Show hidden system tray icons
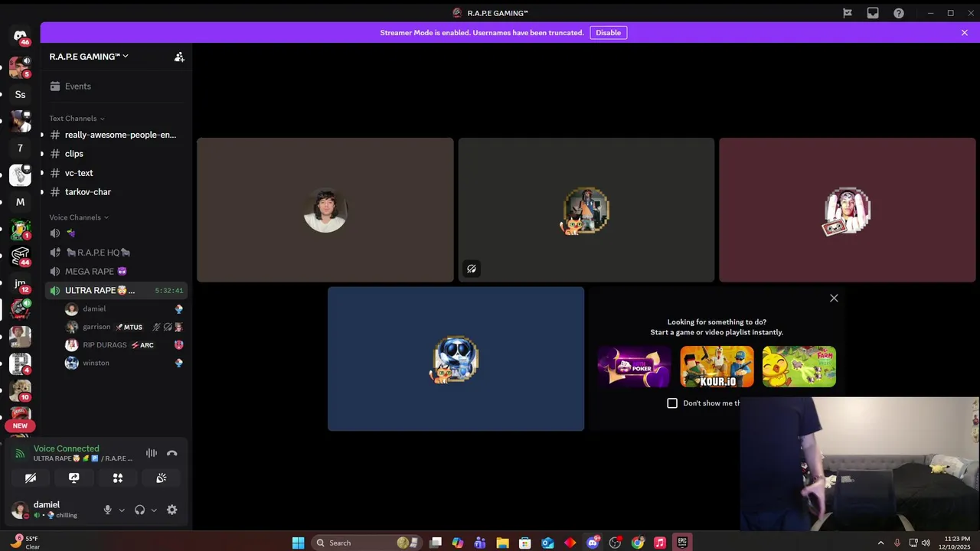This screenshot has height=551, width=980. 880,543
